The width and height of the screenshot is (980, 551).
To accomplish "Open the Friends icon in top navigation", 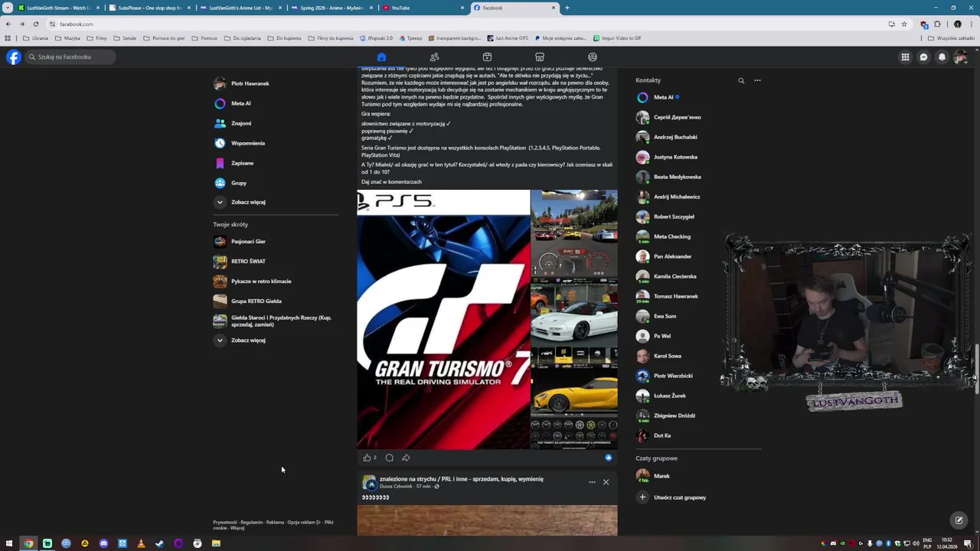I will point(434,57).
